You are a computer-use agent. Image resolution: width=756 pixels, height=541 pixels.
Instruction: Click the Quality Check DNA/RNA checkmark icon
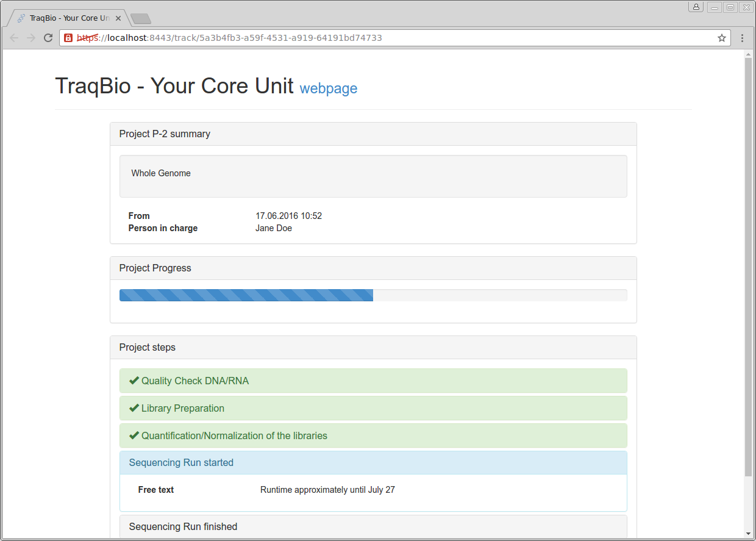pyautogui.click(x=134, y=381)
